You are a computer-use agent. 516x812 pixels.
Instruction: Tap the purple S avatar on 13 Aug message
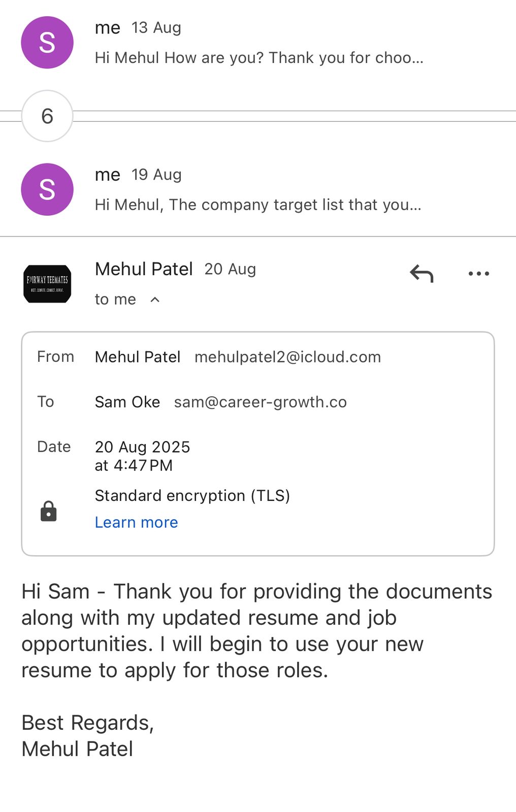pos(47,43)
